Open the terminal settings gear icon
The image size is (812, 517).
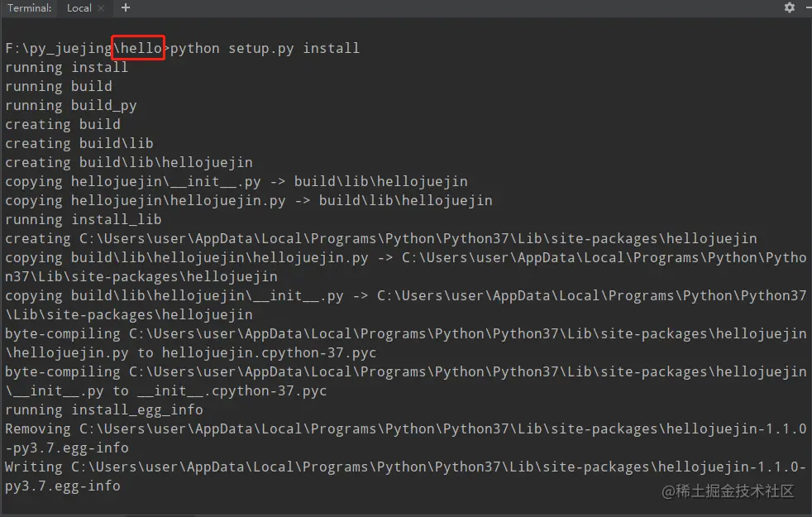click(x=789, y=7)
